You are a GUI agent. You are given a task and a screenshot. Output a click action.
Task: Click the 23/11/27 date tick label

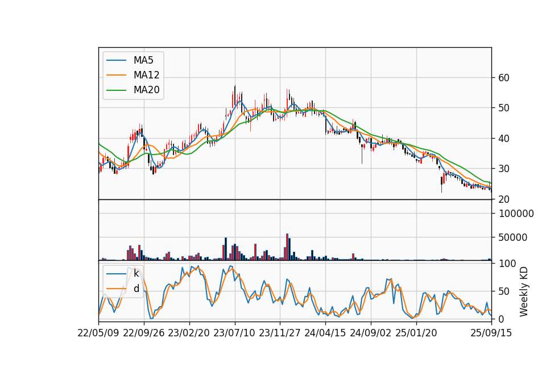[280, 333]
